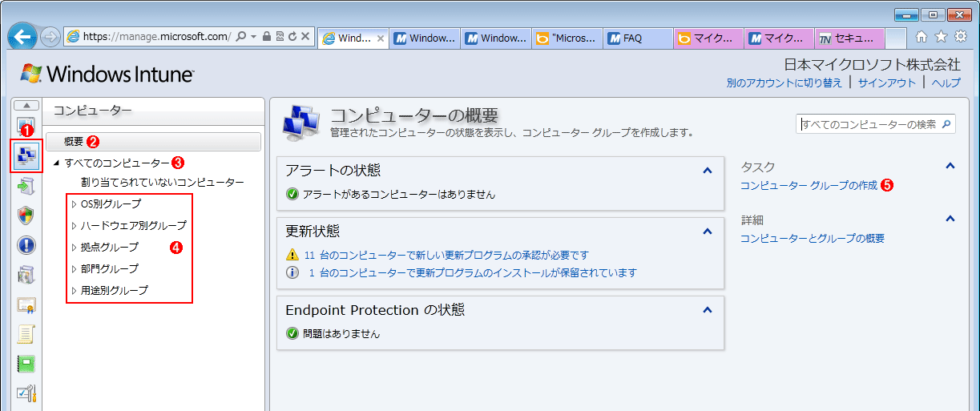
Task: Switch to the "Micros... browser tab
Action: (567, 38)
